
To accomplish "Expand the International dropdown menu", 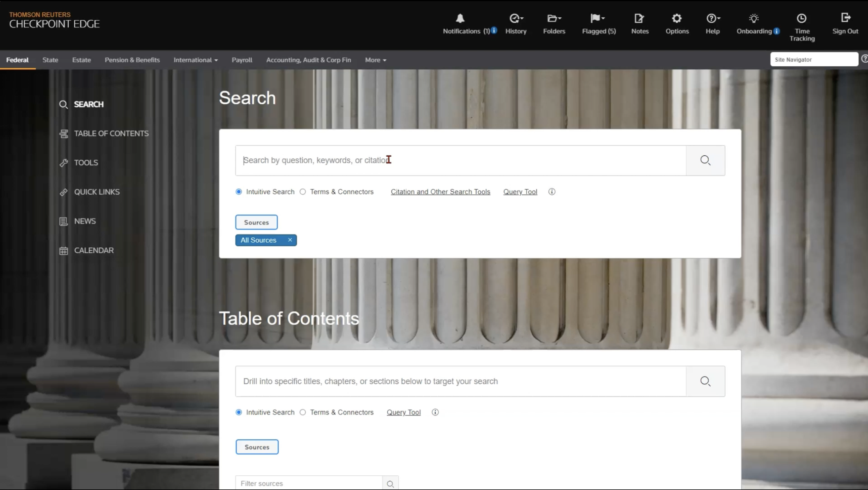I will (x=196, y=60).
